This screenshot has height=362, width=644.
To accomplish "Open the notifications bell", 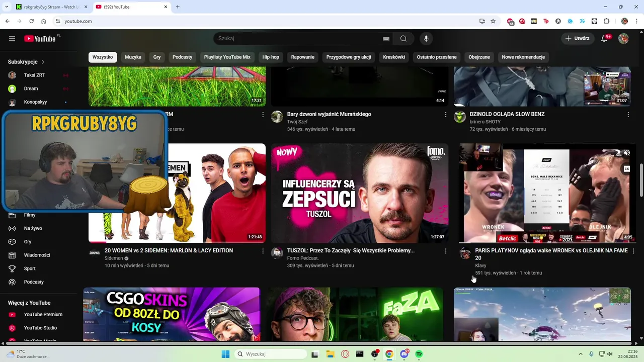I will point(605,39).
